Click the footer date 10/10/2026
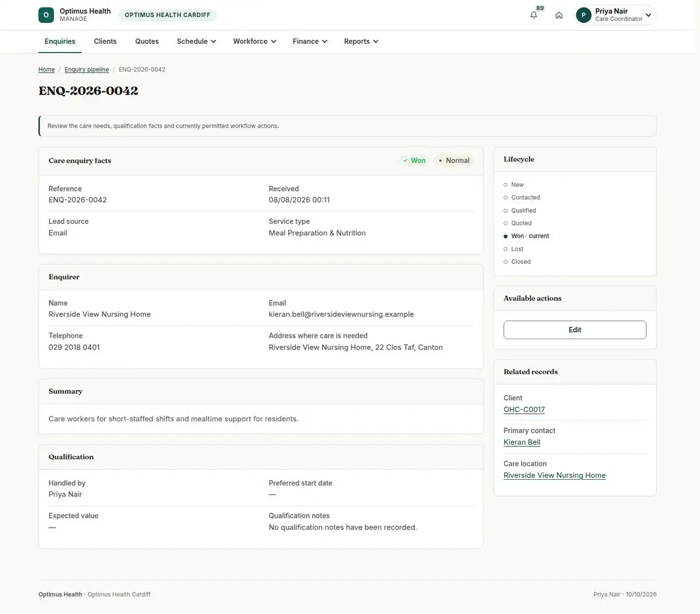The height and width of the screenshot is (614, 700). point(641,595)
